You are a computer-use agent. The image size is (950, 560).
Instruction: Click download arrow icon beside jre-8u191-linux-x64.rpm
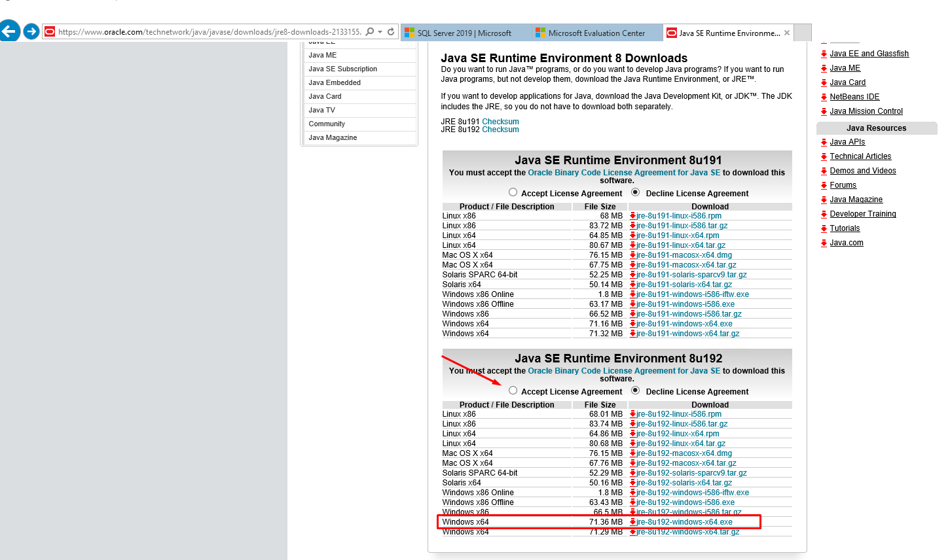pos(632,236)
